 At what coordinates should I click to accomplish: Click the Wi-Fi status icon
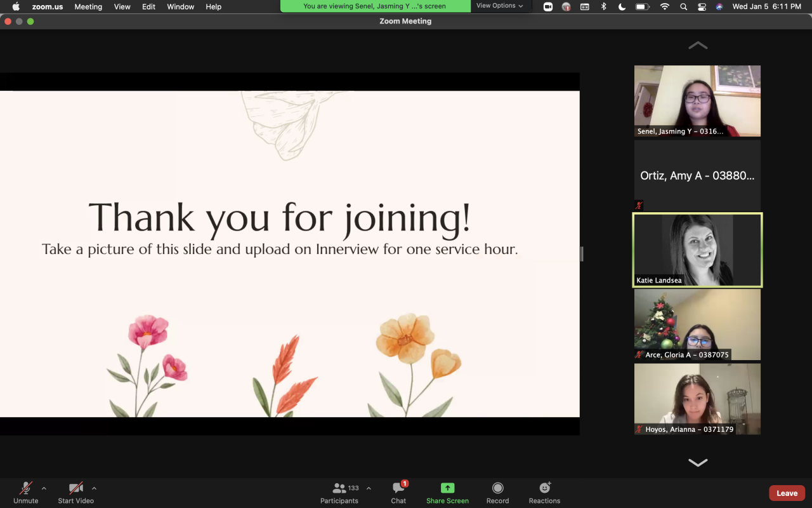point(664,7)
